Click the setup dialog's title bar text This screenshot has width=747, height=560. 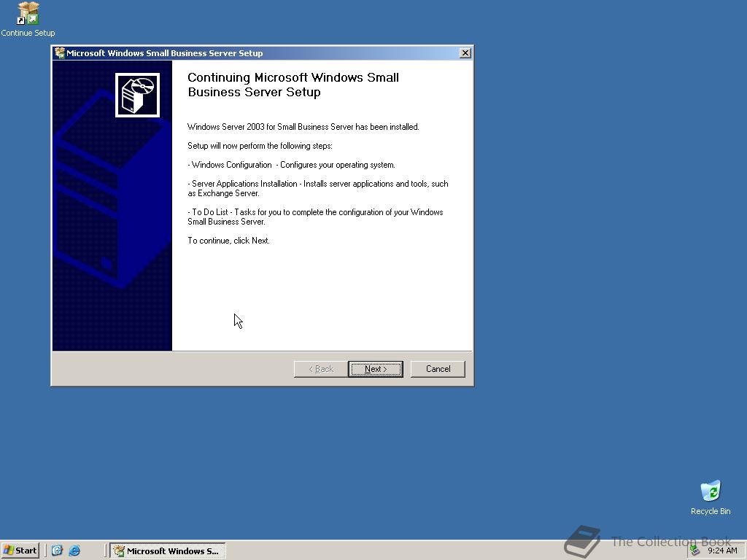164,52
